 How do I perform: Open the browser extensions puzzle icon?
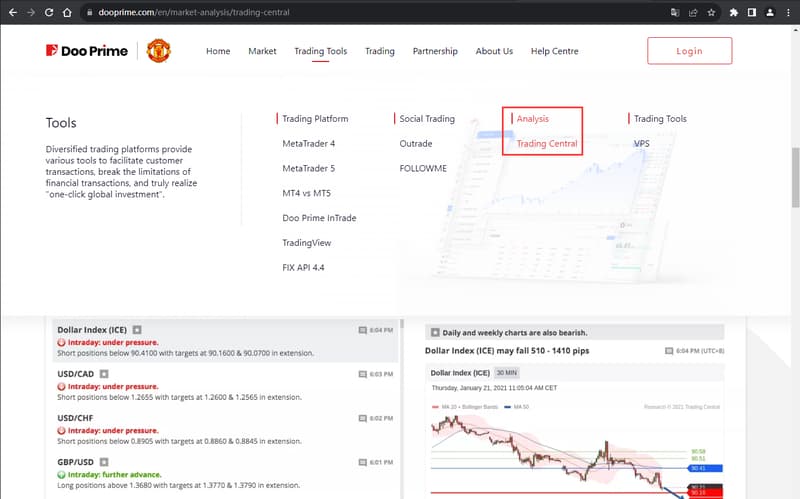point(734,13)
